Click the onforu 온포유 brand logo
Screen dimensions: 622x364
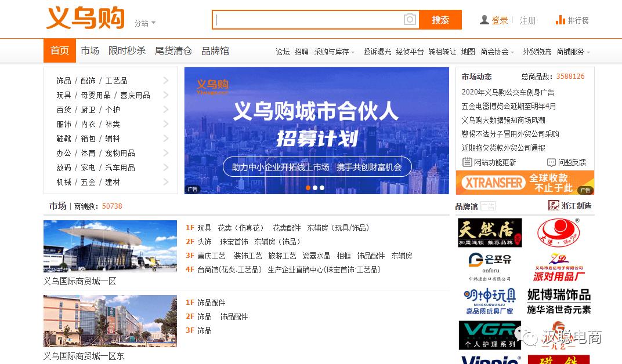(x=489, y=265)
